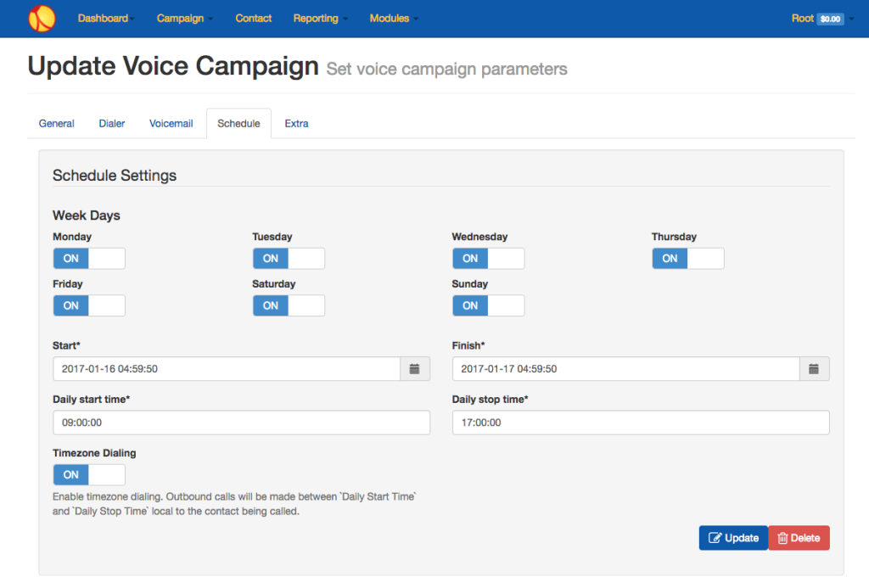The height and width of the screenshot is (588, 869).
Task: Open the Finish date calendar picker icon
Action: 814,369
